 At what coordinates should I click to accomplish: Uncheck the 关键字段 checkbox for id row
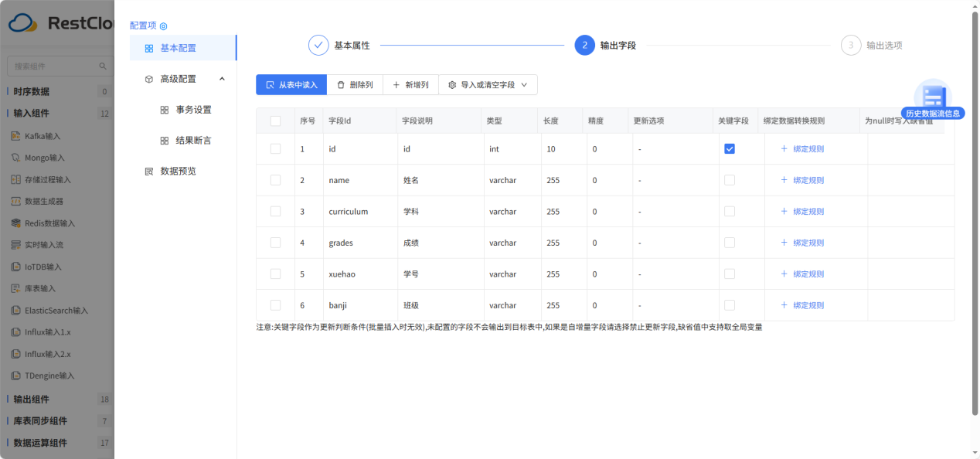tap(729, 148)
